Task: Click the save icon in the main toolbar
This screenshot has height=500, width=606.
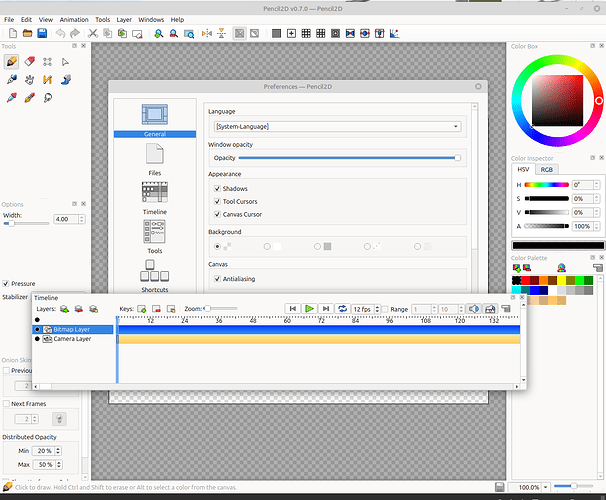Action: [x=41, y=33]
